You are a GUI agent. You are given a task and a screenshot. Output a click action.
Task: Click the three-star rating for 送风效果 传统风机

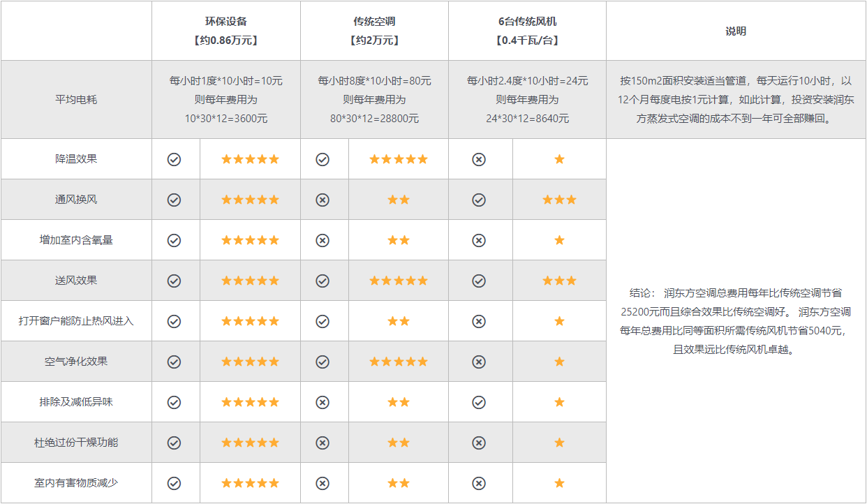point(559,281)
